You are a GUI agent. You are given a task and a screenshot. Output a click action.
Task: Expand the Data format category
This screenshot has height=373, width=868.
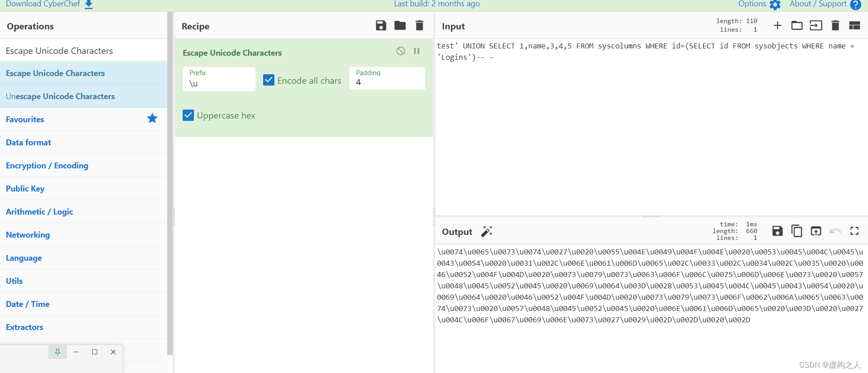[84, 142]
